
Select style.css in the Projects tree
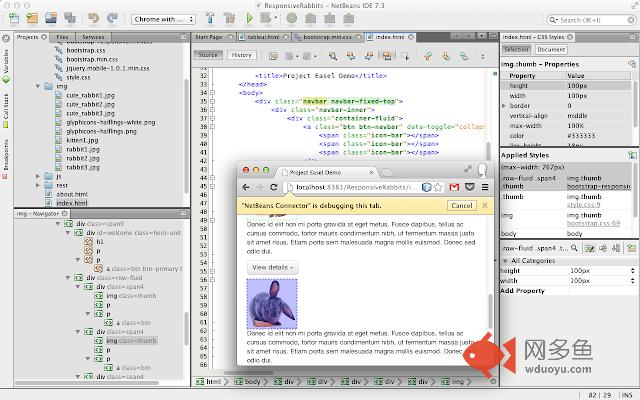point(78,77)
